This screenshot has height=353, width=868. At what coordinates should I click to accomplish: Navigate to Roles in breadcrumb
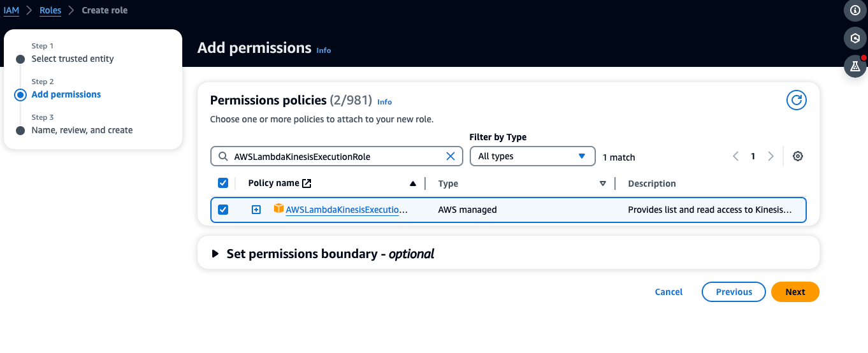[x=50, y=10]
